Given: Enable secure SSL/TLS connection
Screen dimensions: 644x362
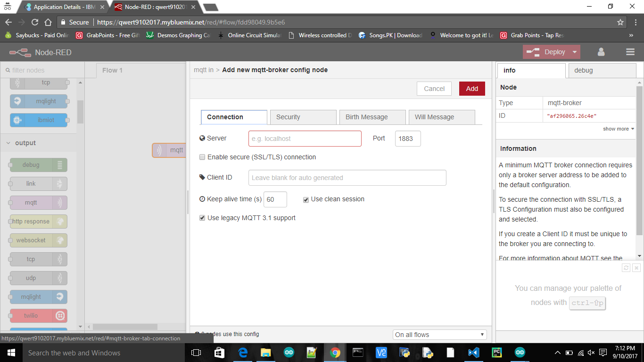Looking at the screenshot, I should pyautogui.click(x=202, y=157).
